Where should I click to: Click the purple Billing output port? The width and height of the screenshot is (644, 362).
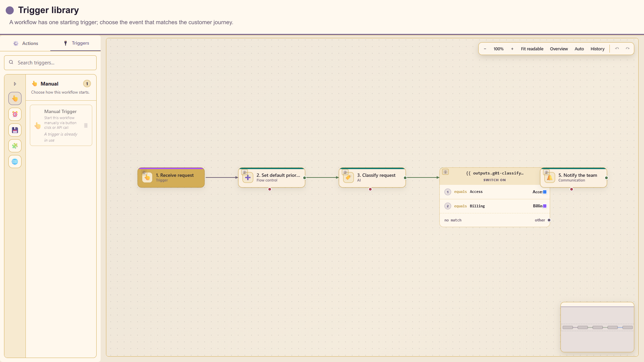coord(545,206)
